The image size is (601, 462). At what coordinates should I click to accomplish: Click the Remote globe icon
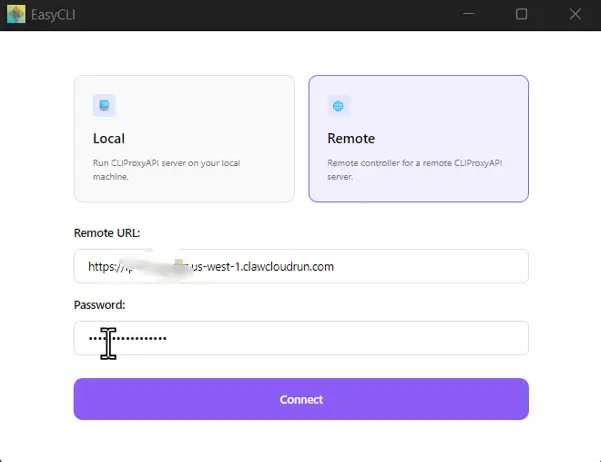click(338, 106)
